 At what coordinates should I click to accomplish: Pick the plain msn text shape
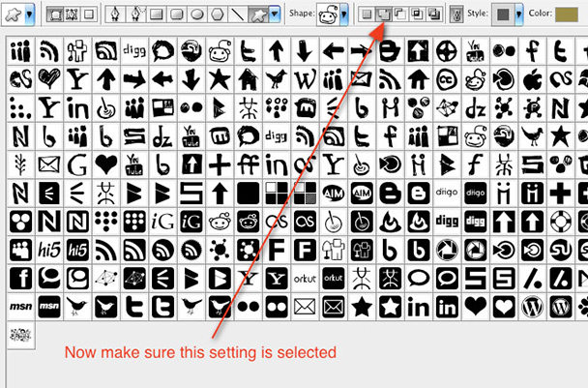pyautogui.click(x=20, y=307)
